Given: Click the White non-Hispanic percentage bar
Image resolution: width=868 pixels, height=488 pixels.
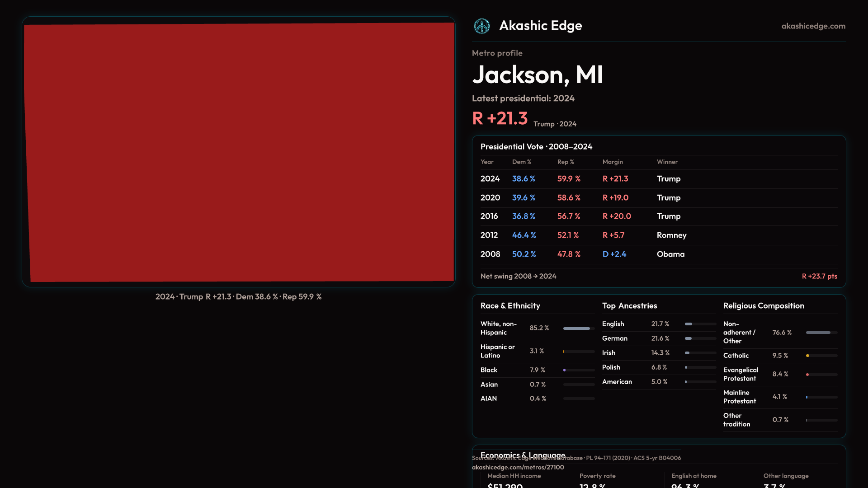Looking at the screenshot, I should [576, 328].
